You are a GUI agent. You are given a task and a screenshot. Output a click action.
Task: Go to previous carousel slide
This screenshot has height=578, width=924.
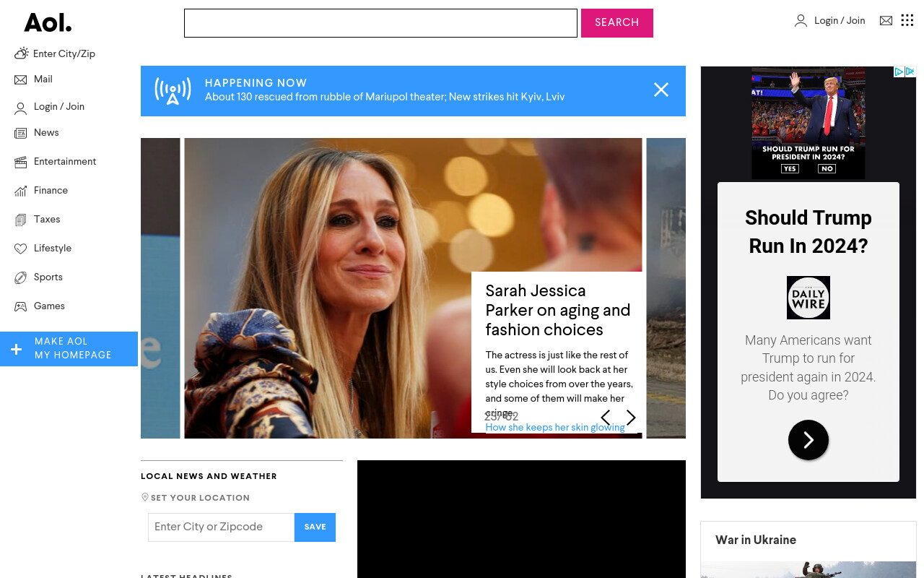point(606,418)
